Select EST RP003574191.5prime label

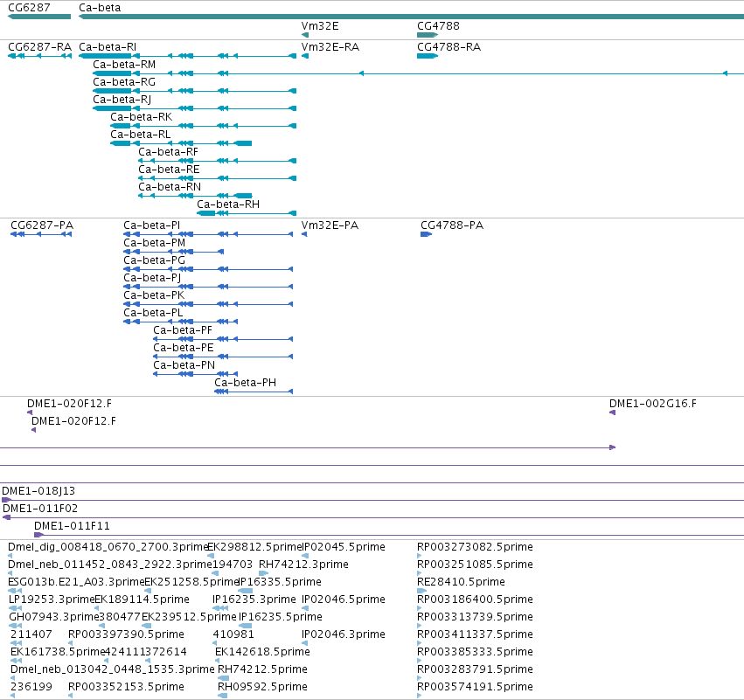click(475, 687)
